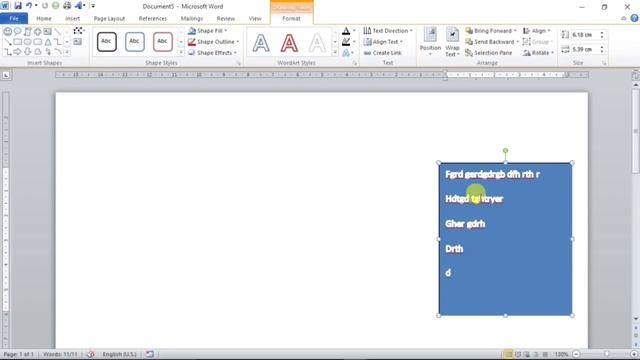Apply the red outline Abc shape style
Viewport: 640px width, 360px height.
click(x=162, y=42)
